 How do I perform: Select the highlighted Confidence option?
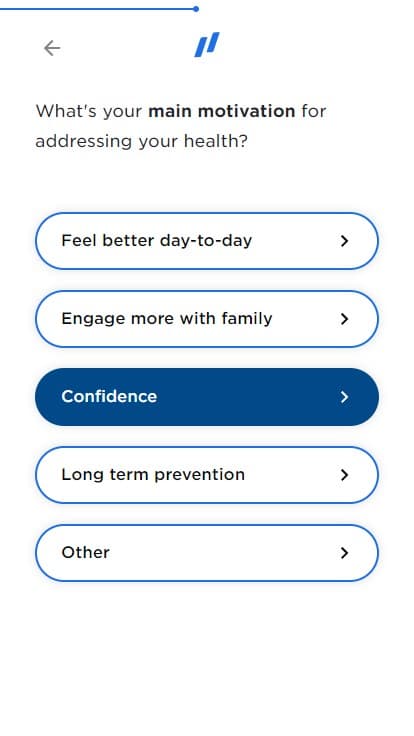click(207, 397)
